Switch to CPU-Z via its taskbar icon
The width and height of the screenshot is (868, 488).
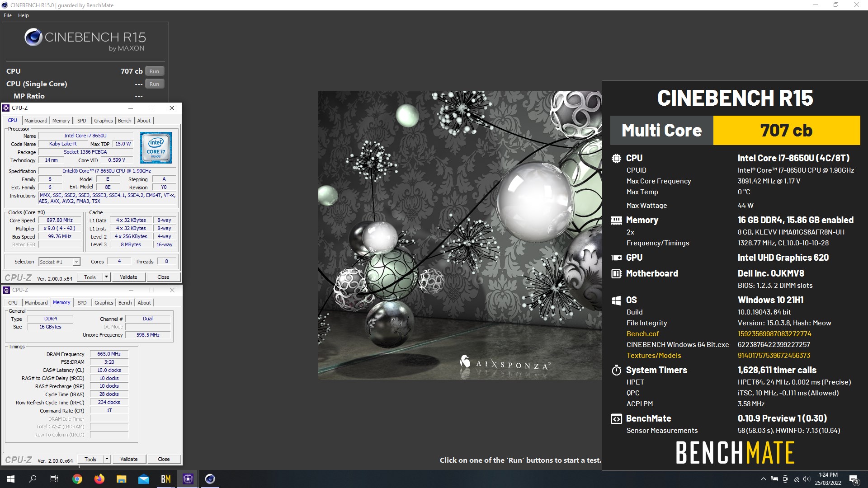[188, 479]
